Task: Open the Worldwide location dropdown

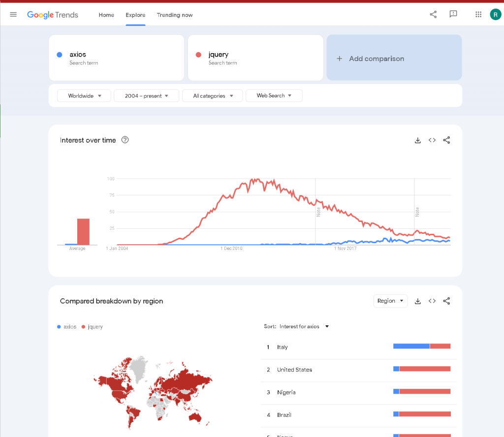Action: (x=84, y=96)
